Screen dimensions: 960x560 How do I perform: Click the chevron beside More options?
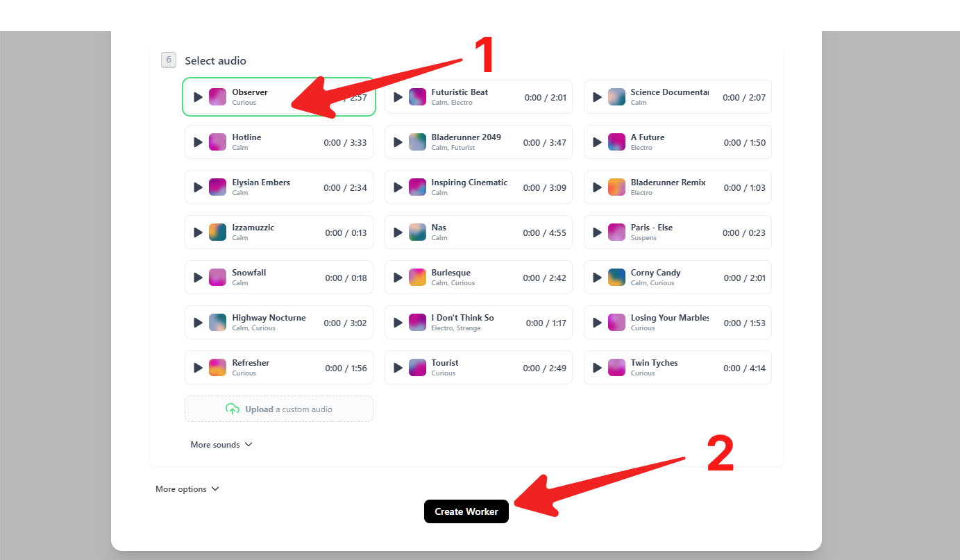(x=215, y=489)
